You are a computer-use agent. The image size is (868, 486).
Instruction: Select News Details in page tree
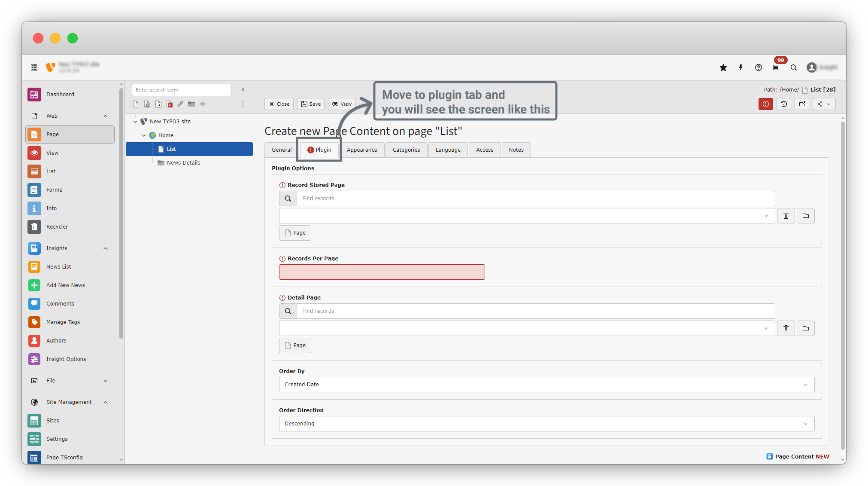183,163
